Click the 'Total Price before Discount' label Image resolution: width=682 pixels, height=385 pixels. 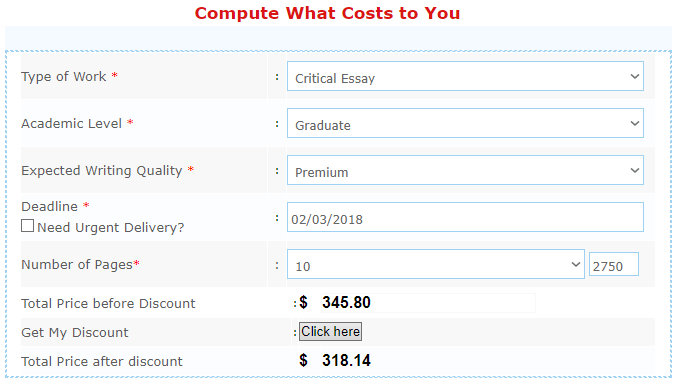108,303
